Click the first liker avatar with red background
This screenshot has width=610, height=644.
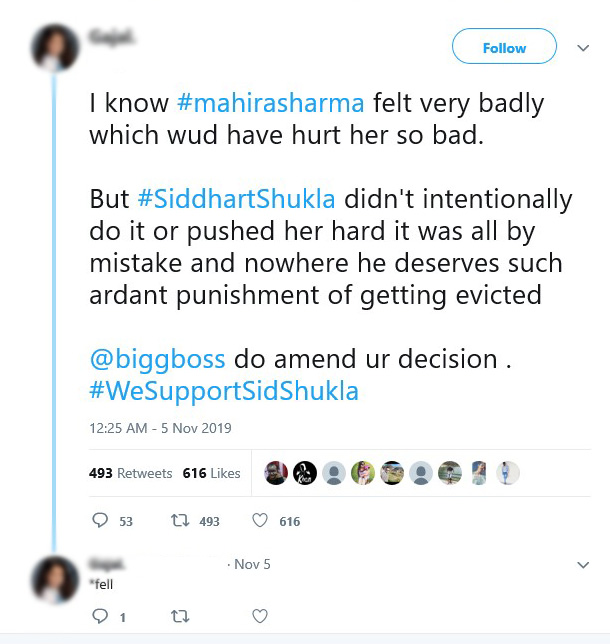tap(276, 473)
